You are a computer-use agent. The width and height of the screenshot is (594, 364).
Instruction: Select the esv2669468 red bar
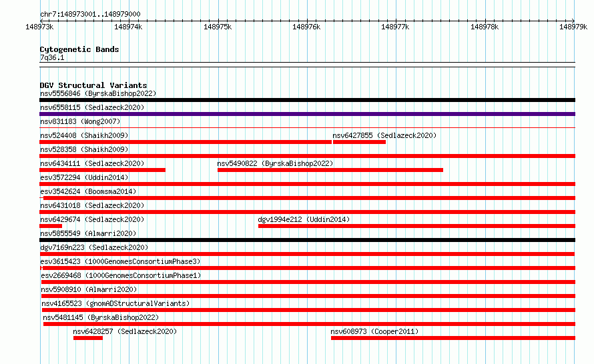tap(308, 282)
